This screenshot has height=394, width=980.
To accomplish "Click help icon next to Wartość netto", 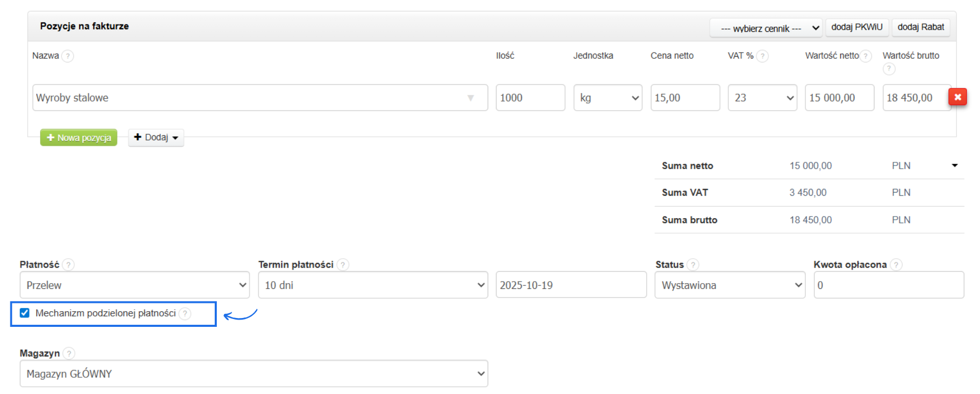I will point(866,56).
